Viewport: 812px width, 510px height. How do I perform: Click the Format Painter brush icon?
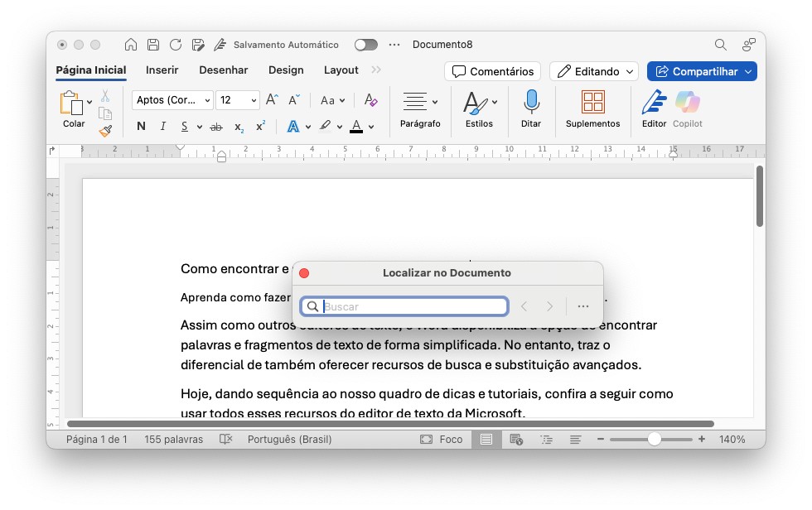105,131
